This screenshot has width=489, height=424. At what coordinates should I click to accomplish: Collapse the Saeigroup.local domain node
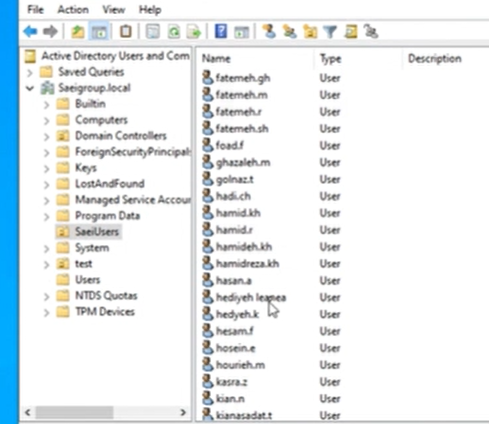click(30, 88)
